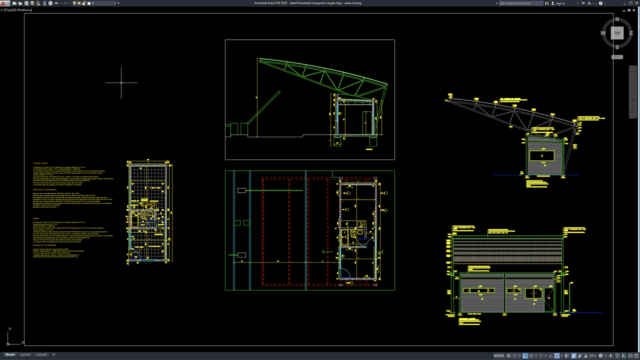Click the TOP face of the ViewCube
The height and width of the screenshot is (360, 640).
point(617,33)
